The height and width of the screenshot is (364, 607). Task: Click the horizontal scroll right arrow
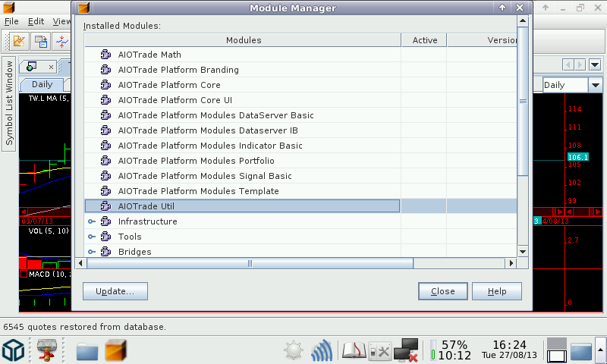[x=511, y=263]
